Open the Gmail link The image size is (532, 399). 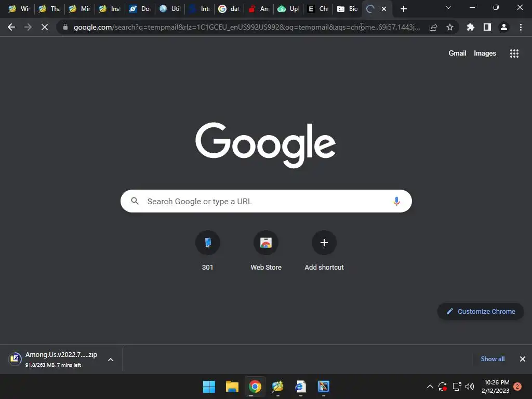(457, 54)
